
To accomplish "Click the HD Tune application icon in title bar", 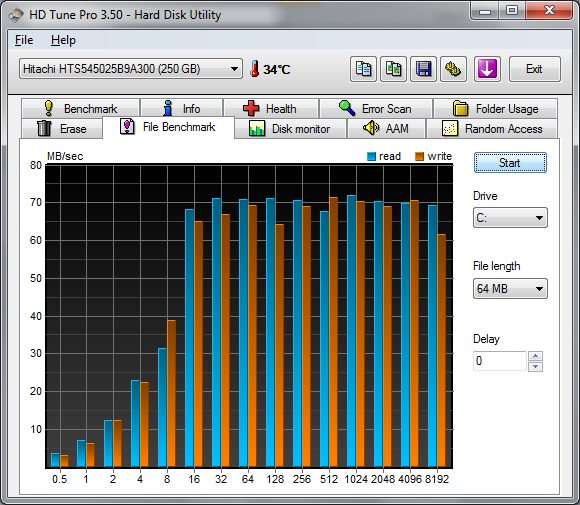I will (16, 15).
